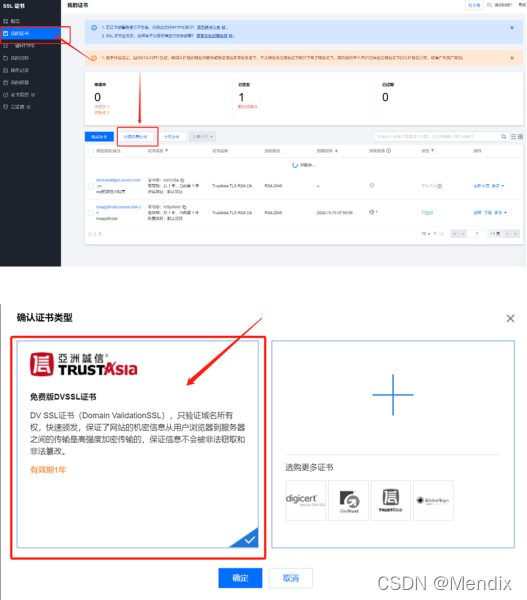
Task: Open the HTTPS item in the sidebar
Action: 24,46
